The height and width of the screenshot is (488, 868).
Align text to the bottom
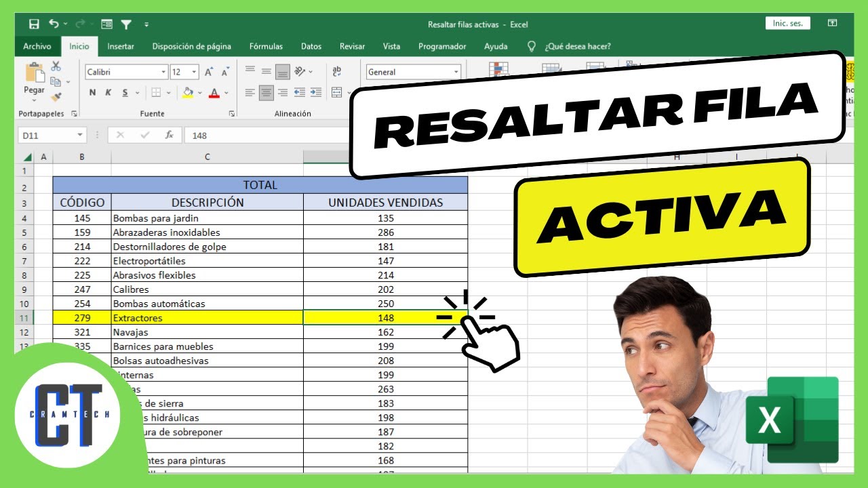point(283,71)
